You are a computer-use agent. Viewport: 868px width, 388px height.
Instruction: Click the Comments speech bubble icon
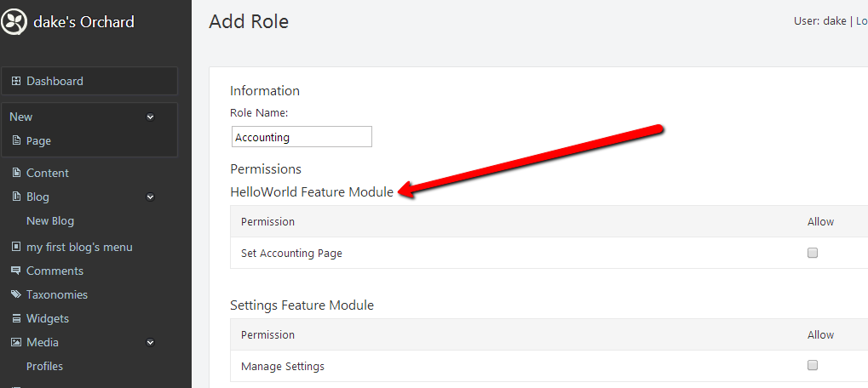click(x=16, y=271)
